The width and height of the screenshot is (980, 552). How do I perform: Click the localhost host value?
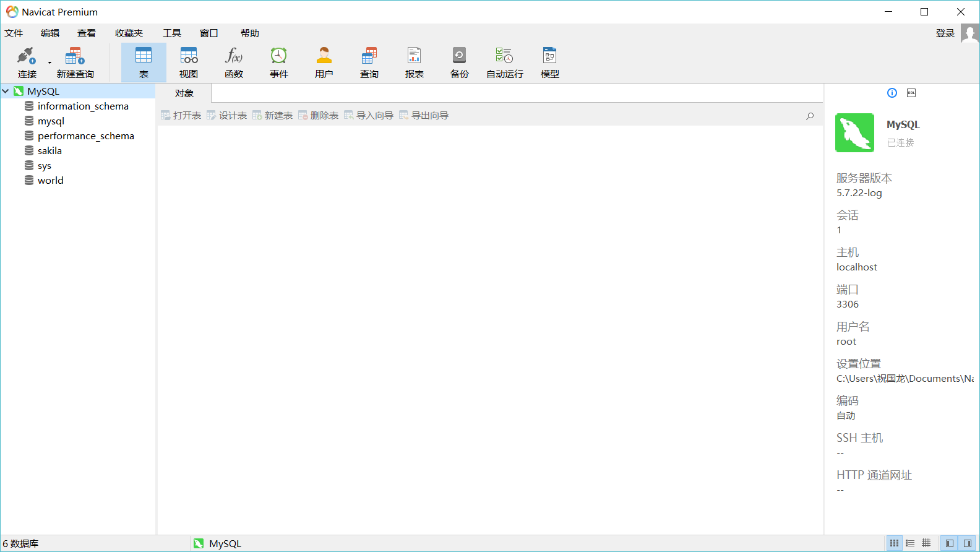point(857,267)
